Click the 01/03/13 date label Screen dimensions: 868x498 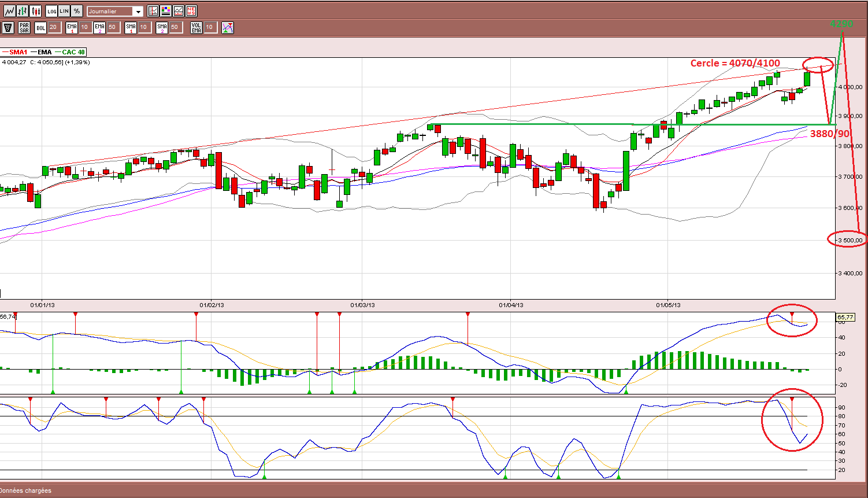(362, 305)
